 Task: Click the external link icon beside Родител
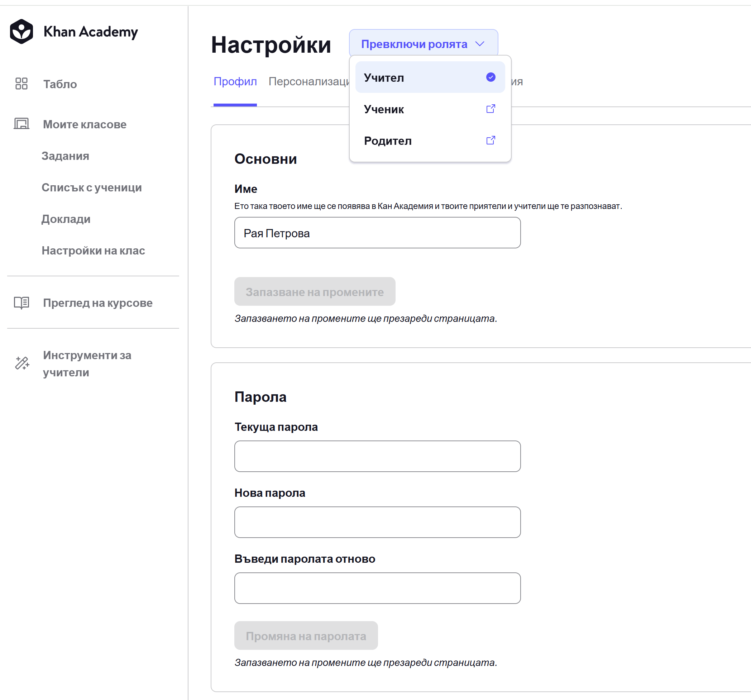click(x=491, y=140)
